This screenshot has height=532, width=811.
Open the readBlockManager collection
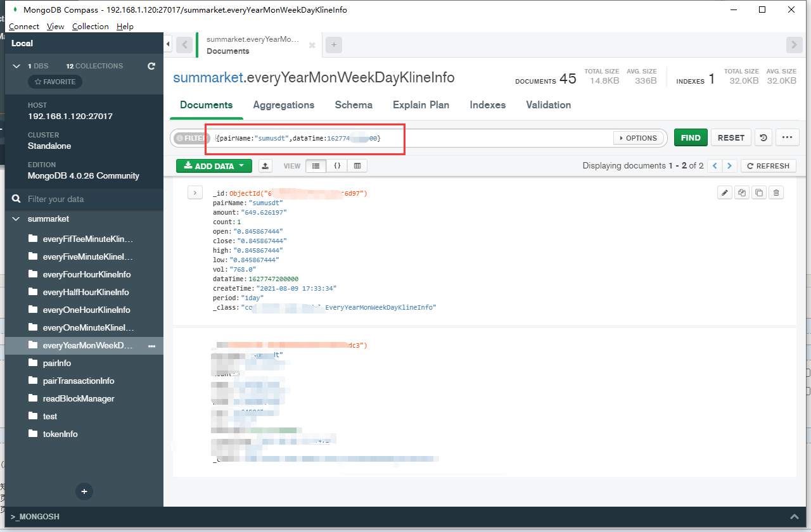[x=79, y=399]
